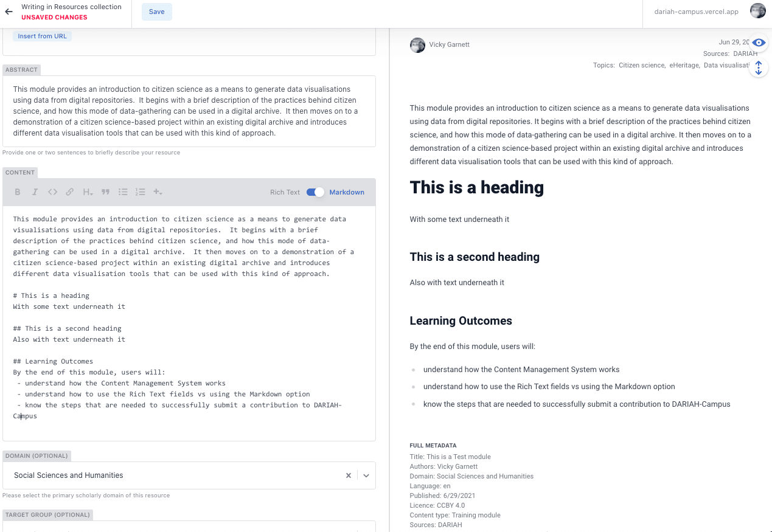
Task: Select the Markdown mode label
Action: click(x=347, y=192)
